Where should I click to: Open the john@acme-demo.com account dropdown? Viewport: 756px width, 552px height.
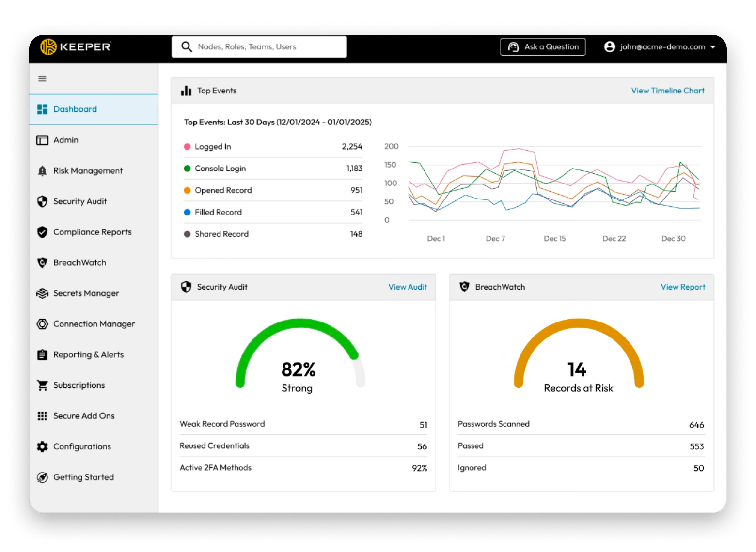660,47
